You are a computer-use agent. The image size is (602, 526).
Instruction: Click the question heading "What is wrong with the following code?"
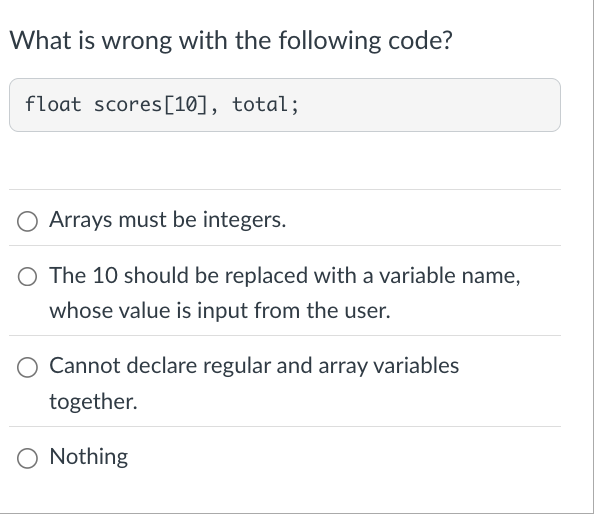pyautogui.click(x=231, y=41)
